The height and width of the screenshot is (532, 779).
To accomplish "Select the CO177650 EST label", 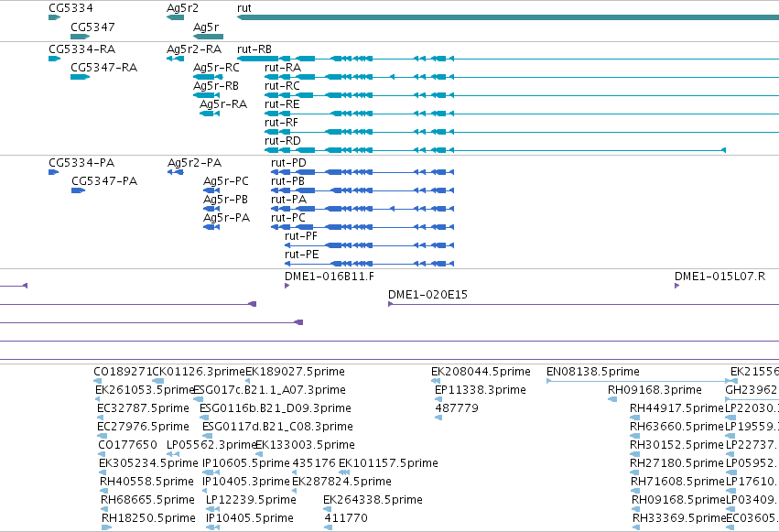I will click(127, 445).
